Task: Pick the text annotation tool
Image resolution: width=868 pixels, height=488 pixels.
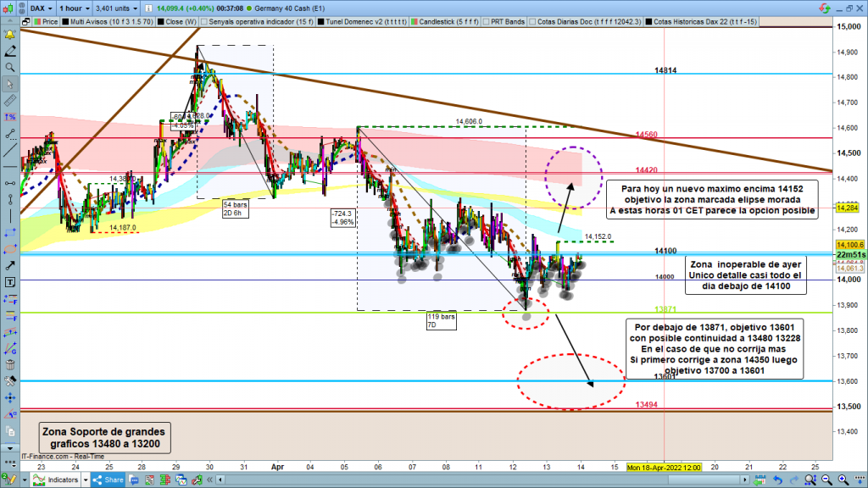Action: click(9, 281)
